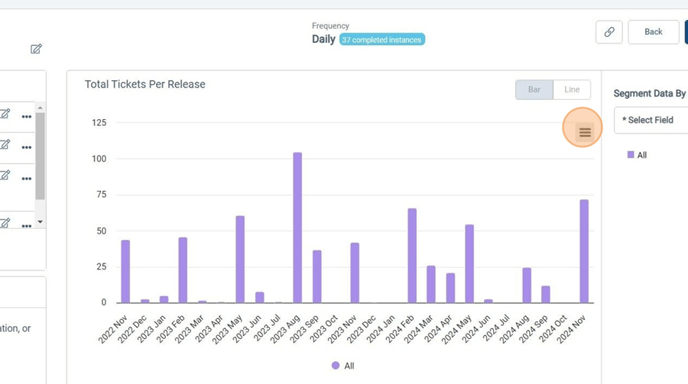Screen dimensions: 688x384
Task: Select the 2024 Feb bar in the chart
Action: (412, 256)
